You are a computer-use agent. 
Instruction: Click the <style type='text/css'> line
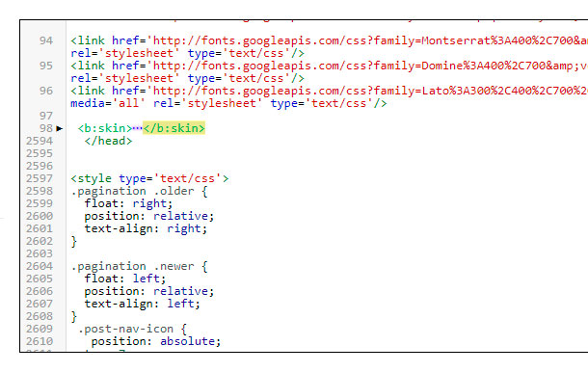pos(149,178)
